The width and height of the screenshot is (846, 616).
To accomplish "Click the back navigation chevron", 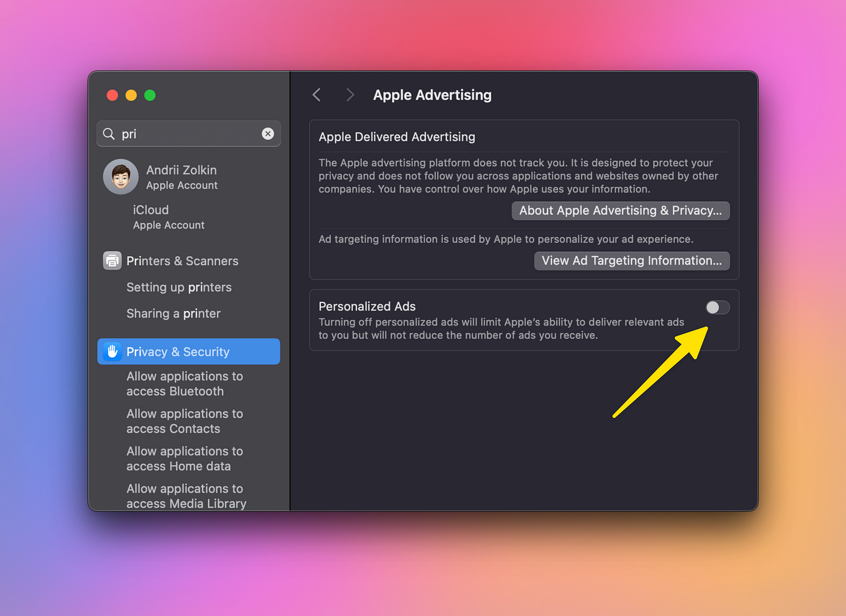I will (x=317, y=95).
